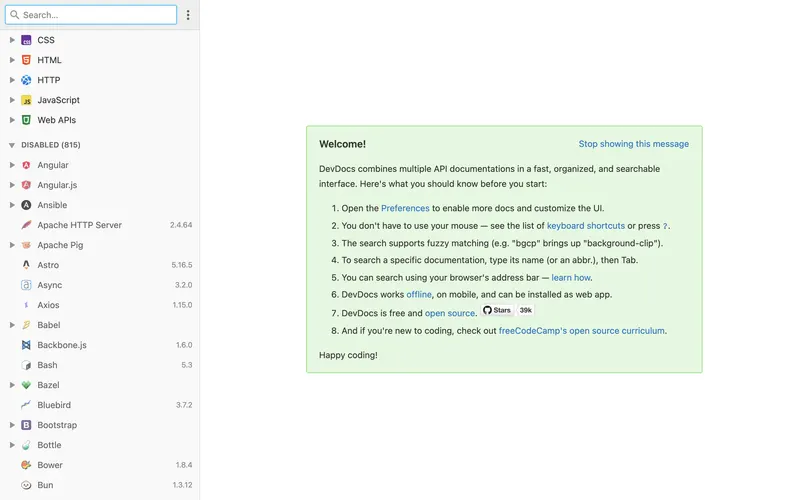Click the Astro version 5.16.5
This screenshot has width=800, height=500.
click(x=182, y=265)
